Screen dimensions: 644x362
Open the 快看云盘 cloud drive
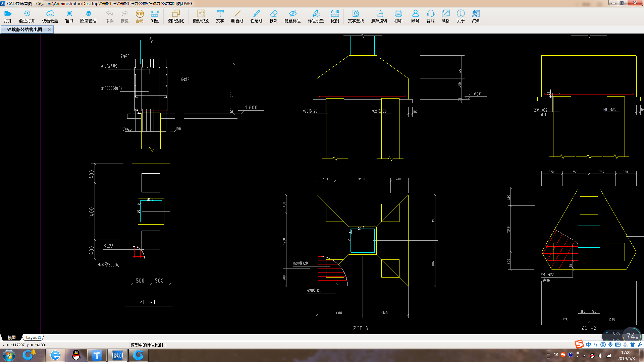coord(50,16)
